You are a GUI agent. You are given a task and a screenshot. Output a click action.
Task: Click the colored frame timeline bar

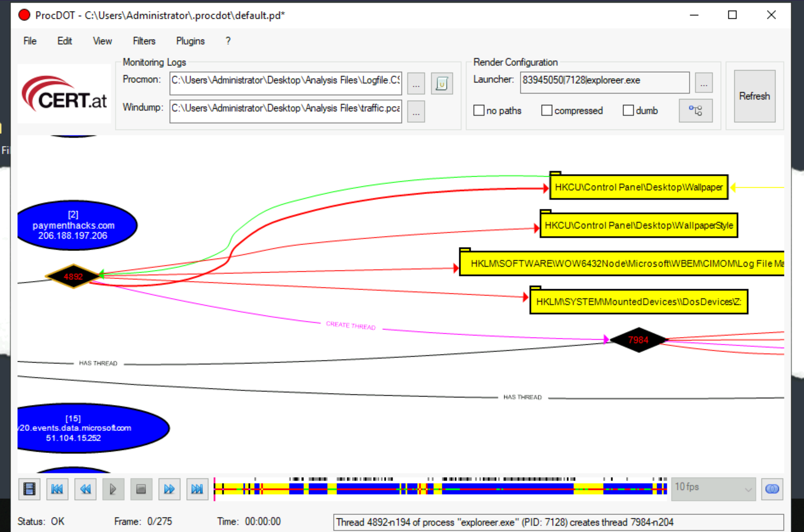click(x=440, y=489)
